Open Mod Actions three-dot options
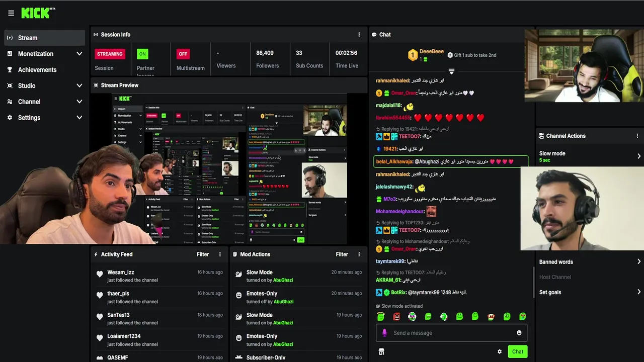 click(x=359, y=254)
